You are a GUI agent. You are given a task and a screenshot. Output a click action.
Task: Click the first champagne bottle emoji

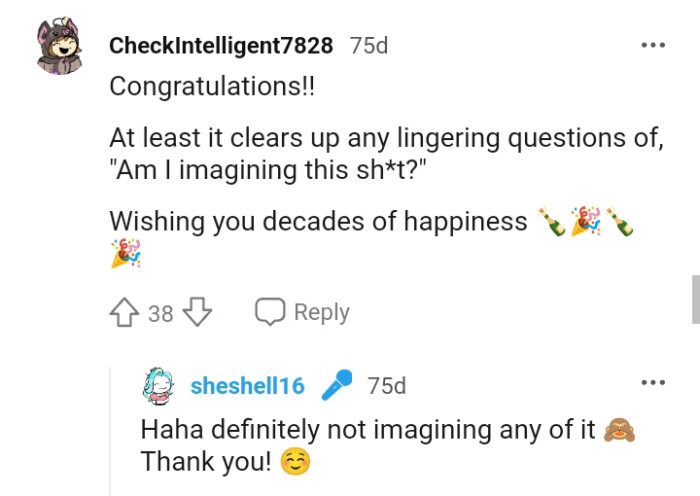click(x=550, y=222)
